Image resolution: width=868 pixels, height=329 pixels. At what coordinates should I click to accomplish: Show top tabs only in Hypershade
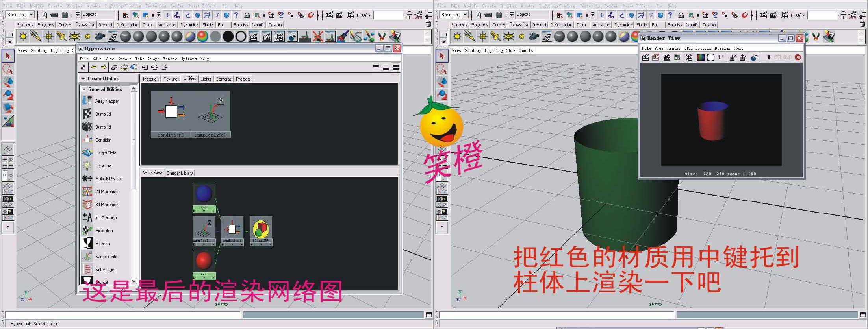coord(376,67)
